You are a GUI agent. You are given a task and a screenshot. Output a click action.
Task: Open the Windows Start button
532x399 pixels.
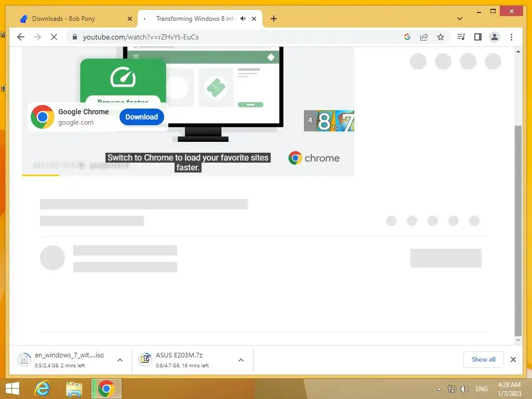click(12, 389)
